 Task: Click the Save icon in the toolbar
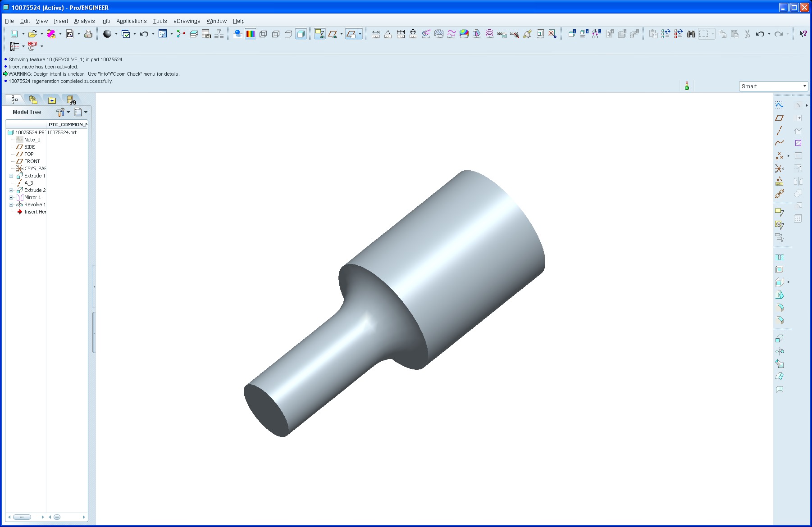(x=14, y=34)
